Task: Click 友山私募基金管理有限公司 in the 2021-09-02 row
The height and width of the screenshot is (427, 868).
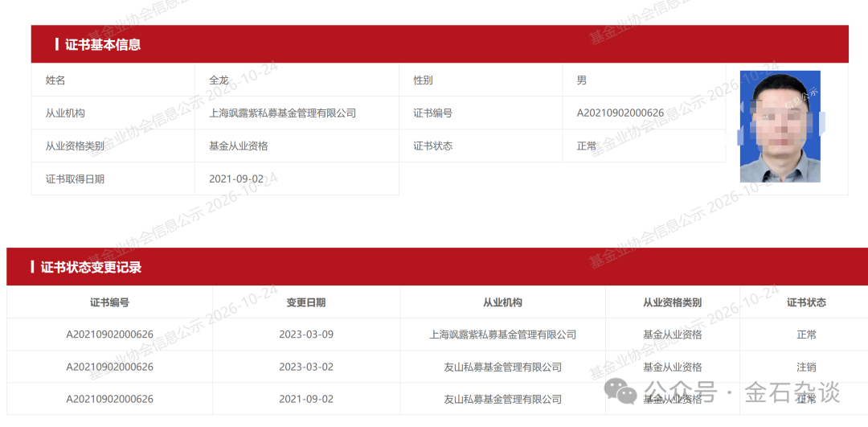Action: pyautogui.click(x=502, y=399)
